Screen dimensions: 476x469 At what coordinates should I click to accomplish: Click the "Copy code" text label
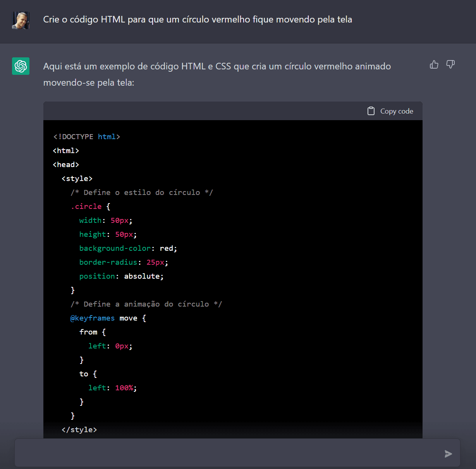click(397, 111)
